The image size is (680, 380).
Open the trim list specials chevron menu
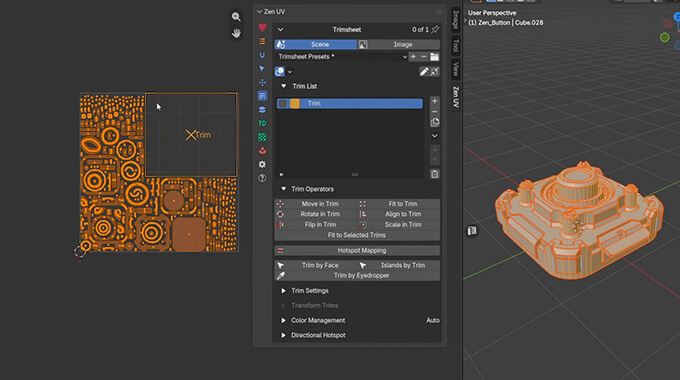(x=435, y=136)
